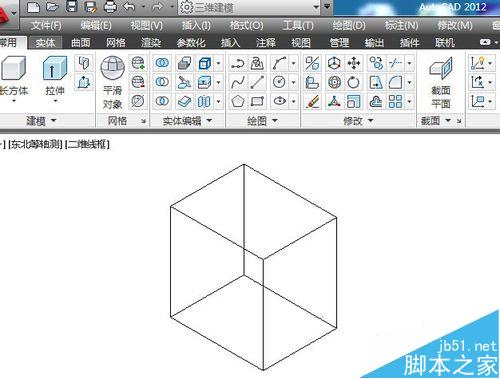The image size is (500, 379).
Task: Click the Union solids icon
Action: pyautogui.click(x=162, y=63)
